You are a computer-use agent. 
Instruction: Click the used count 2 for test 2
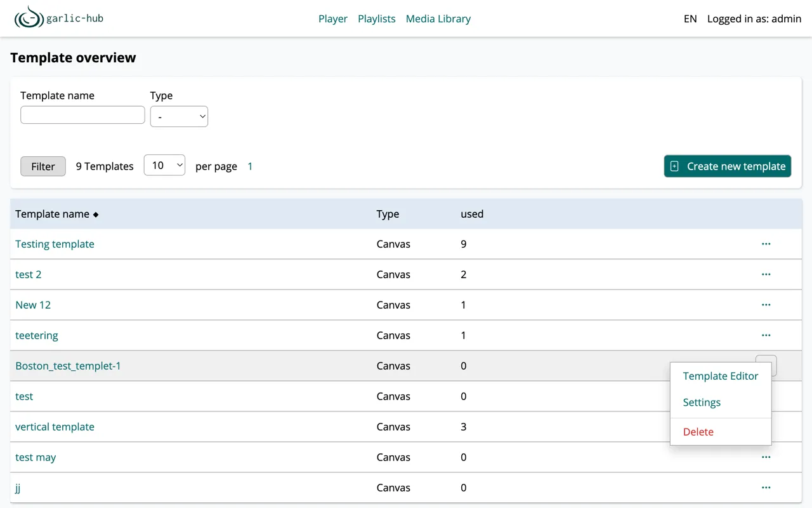464,274
